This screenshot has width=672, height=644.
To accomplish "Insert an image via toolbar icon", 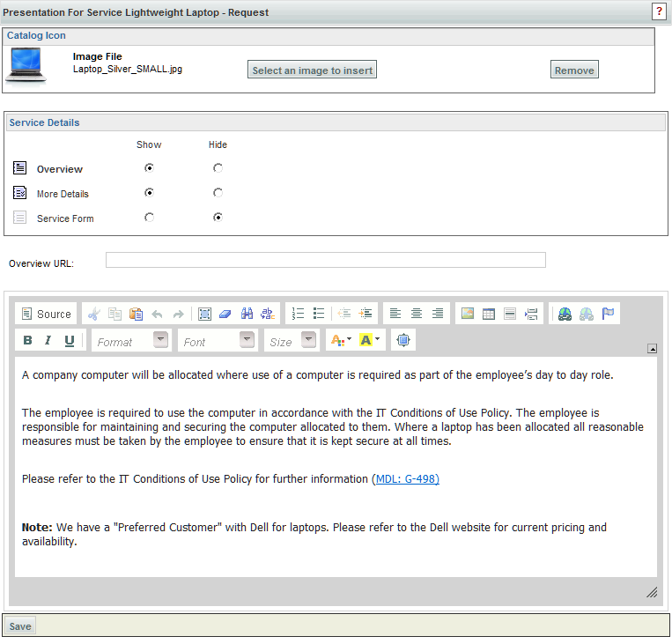I will (x=468, y=314).
